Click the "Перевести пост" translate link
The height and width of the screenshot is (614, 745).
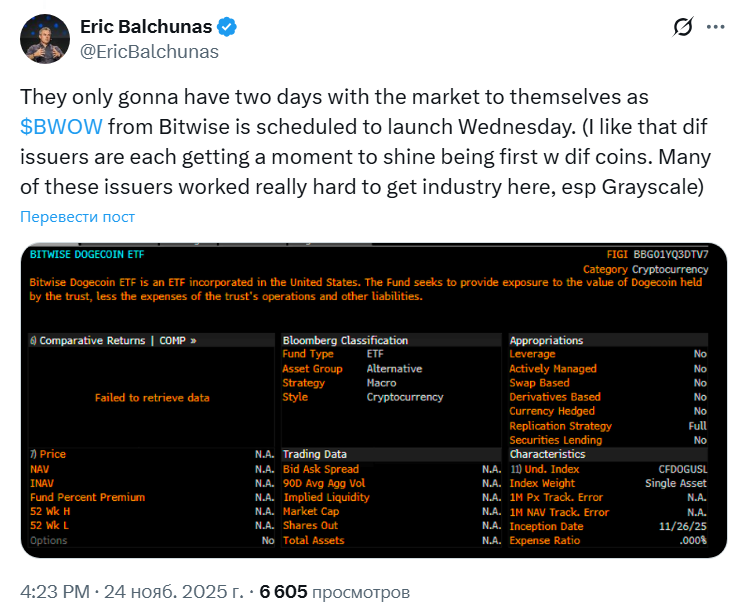78,217
